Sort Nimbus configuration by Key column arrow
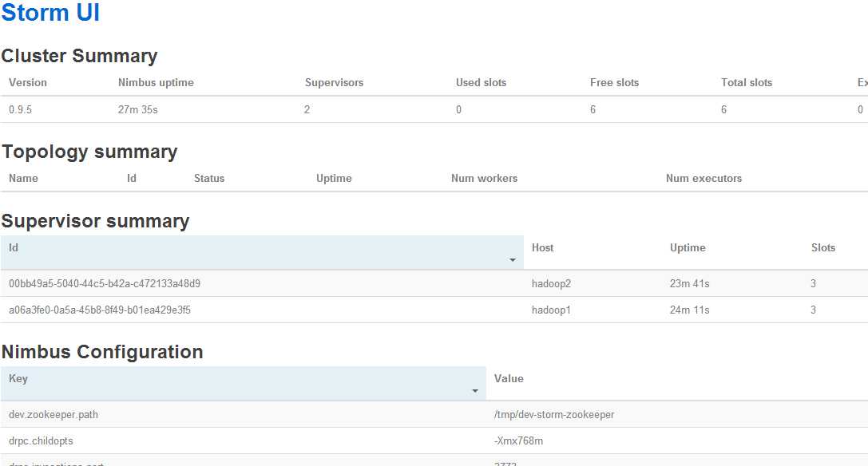The image size is (868, 466). pyautogui.click(x=475, y=391)
